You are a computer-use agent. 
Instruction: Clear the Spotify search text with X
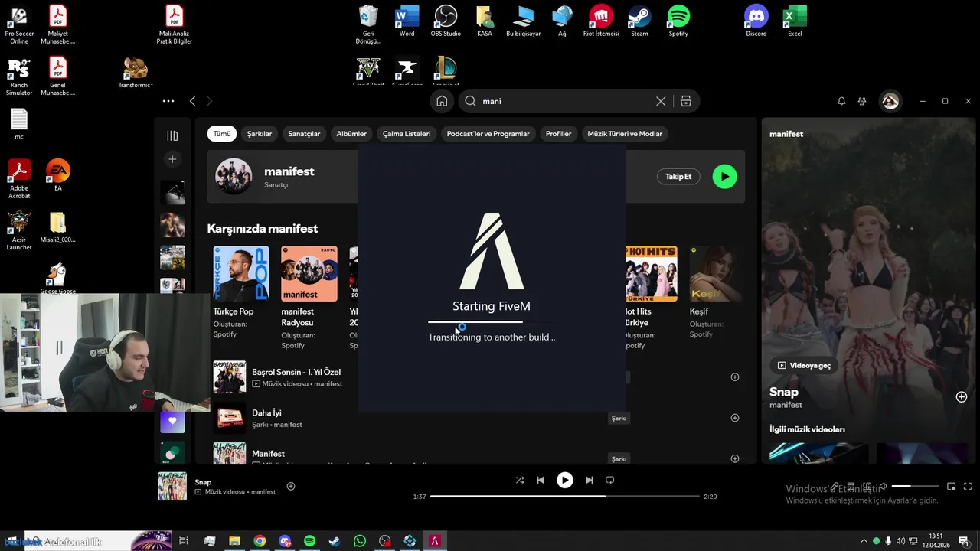click(661, 101)
